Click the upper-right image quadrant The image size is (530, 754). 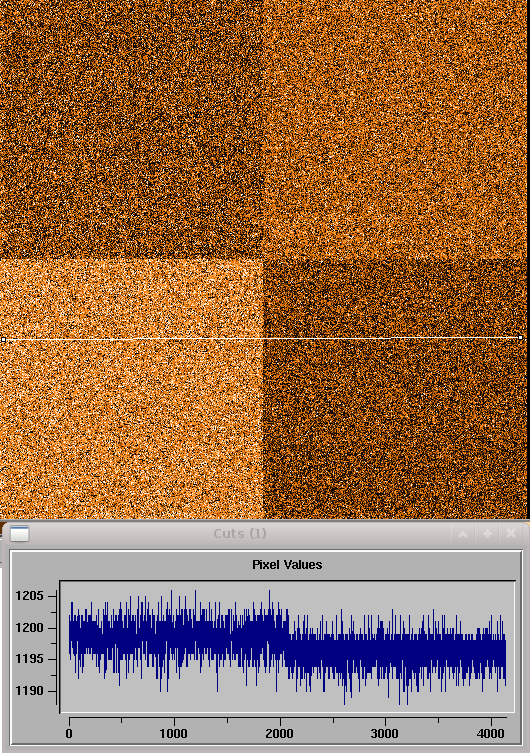[x=396, y=130]
